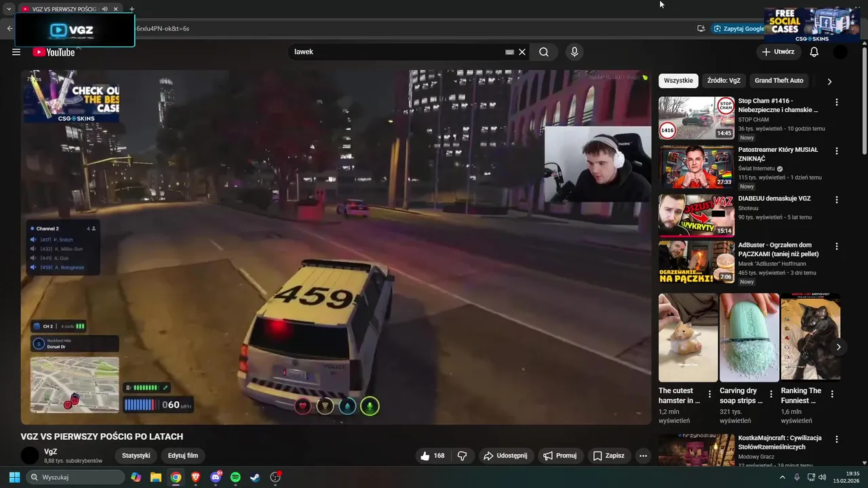The height and width of the screenshot is (488, 868).
Task: Open the Windows Start menu
Action: click(14, 477)
